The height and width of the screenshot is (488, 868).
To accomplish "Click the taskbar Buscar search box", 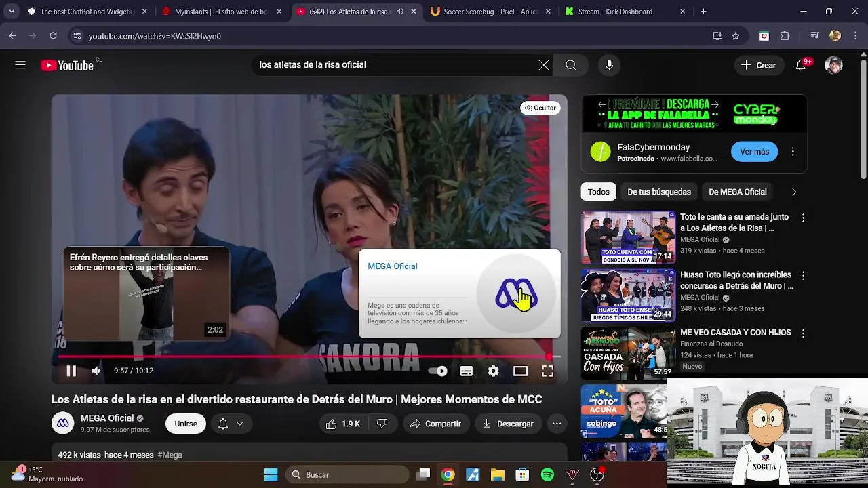I will [347, 474].
